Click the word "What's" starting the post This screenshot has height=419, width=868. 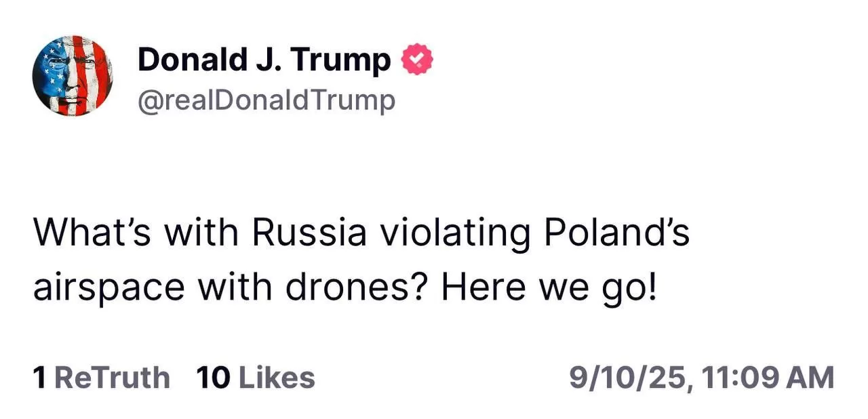(93, 233)
